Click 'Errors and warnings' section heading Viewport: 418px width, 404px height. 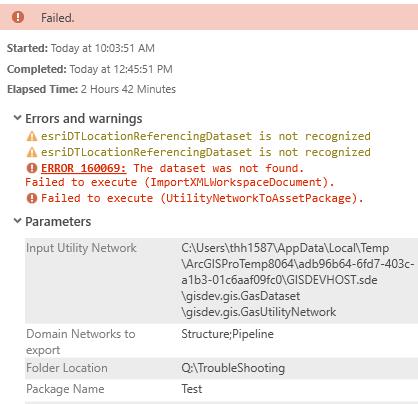(x=84, y=119)
